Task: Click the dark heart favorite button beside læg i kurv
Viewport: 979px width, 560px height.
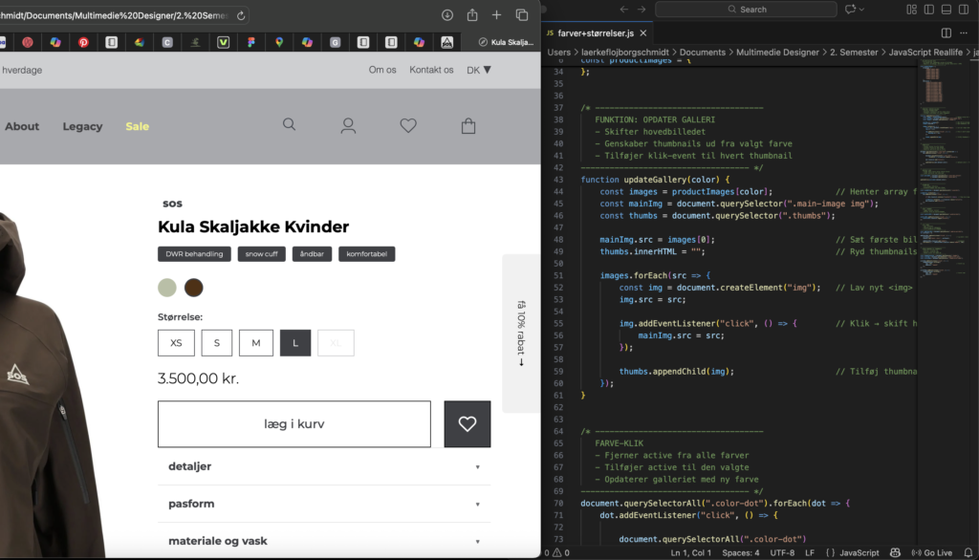Action: (467, 424)
